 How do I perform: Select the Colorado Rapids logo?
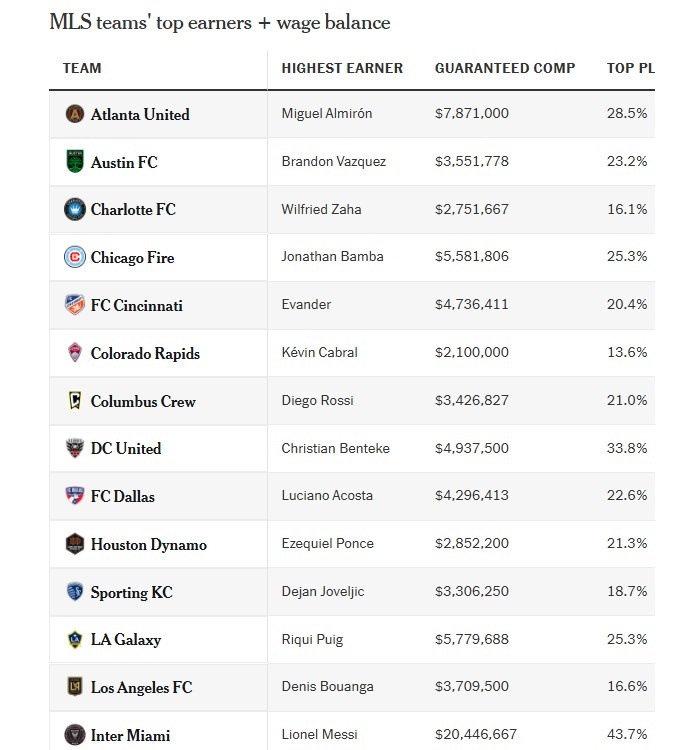pyautogui.click(x=75, y=353)
